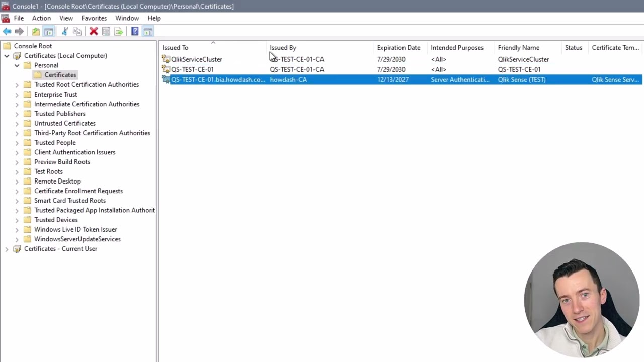Image resolution: width=644 pixels, height=362 pixels.
Task: Select QS-TEST-CE-01.bia.howdash certificate row
Action: (x=401, y=80)
